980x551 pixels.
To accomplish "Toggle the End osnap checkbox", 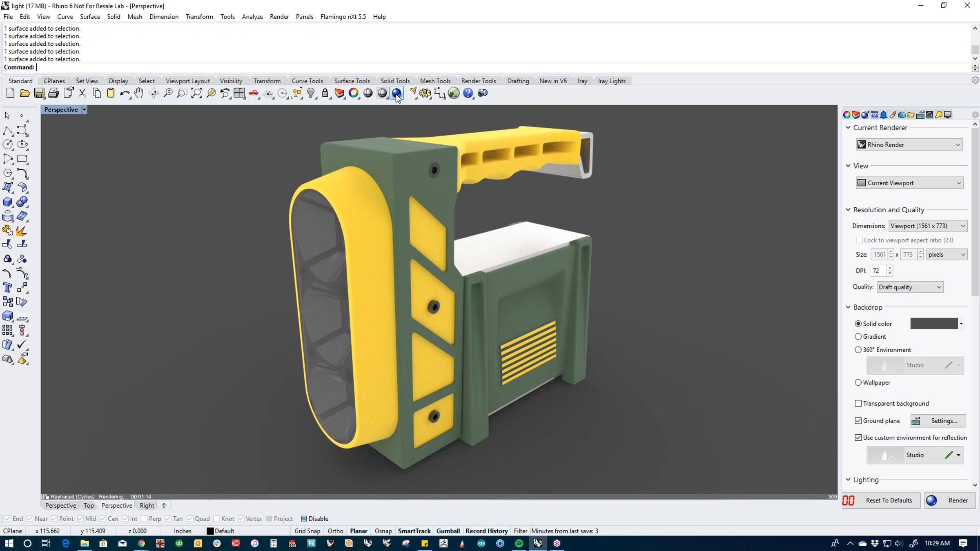I will click(8, 519).
